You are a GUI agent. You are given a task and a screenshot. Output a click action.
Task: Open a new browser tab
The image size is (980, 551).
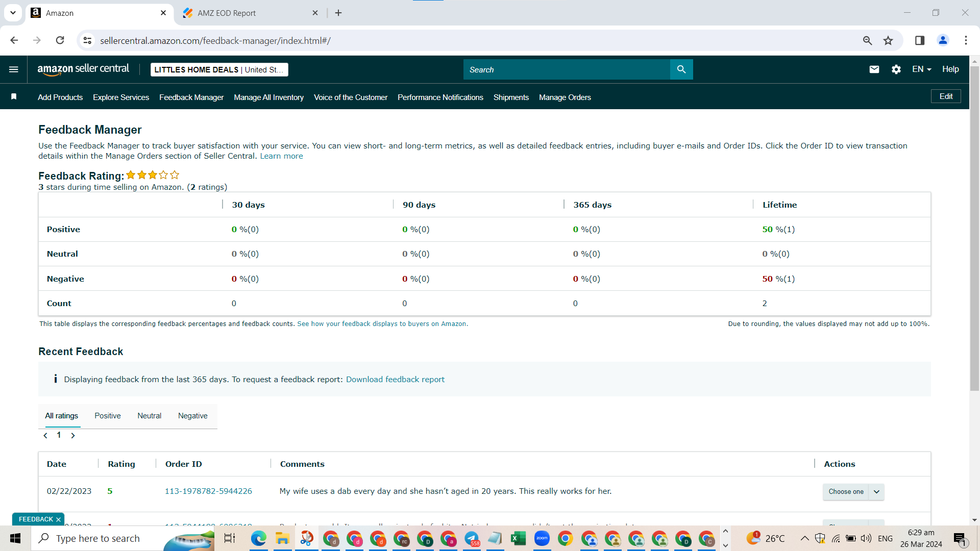338,13
